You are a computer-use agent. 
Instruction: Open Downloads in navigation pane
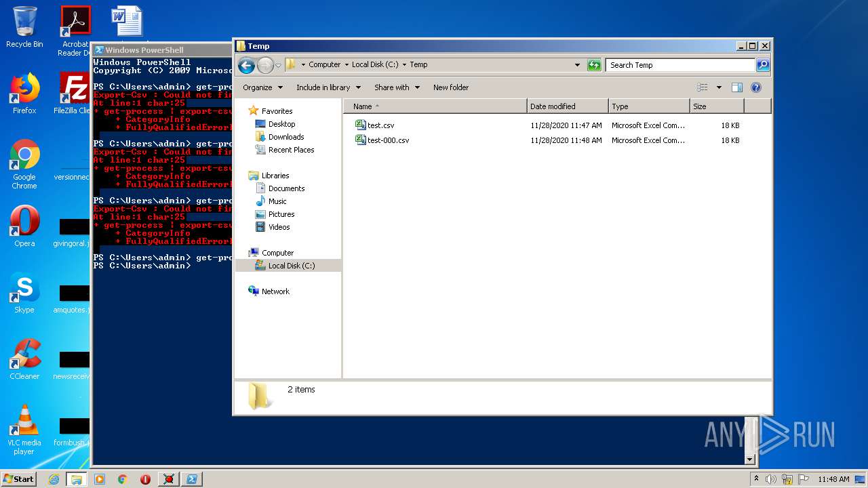279,137
